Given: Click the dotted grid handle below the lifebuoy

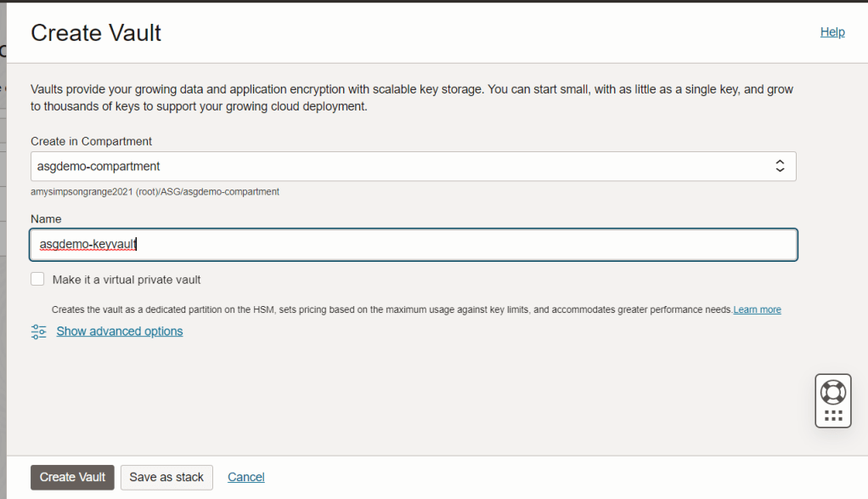Looking at the screenshot, I should point(833,416).
